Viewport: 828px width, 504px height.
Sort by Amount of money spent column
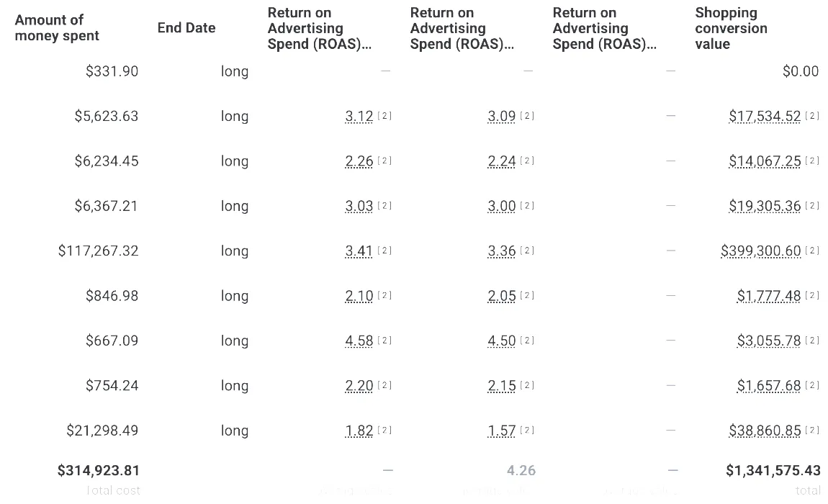click(57, 28)
